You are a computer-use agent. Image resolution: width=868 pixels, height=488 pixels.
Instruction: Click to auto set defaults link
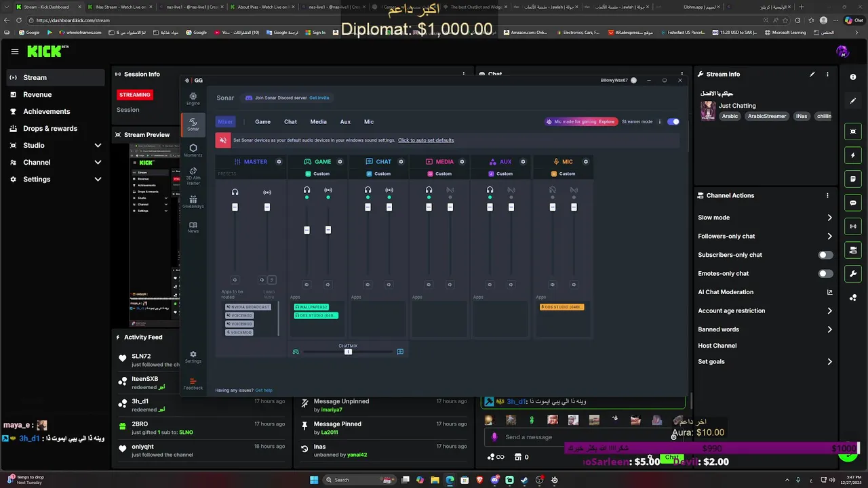[426, 140]
